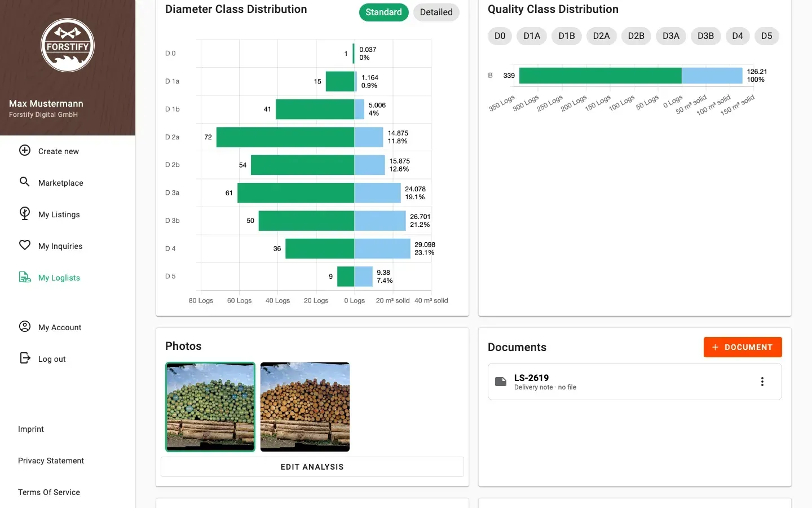812x508 pixels.
Task: Go to Marketplace
Action: coord(68,183)
